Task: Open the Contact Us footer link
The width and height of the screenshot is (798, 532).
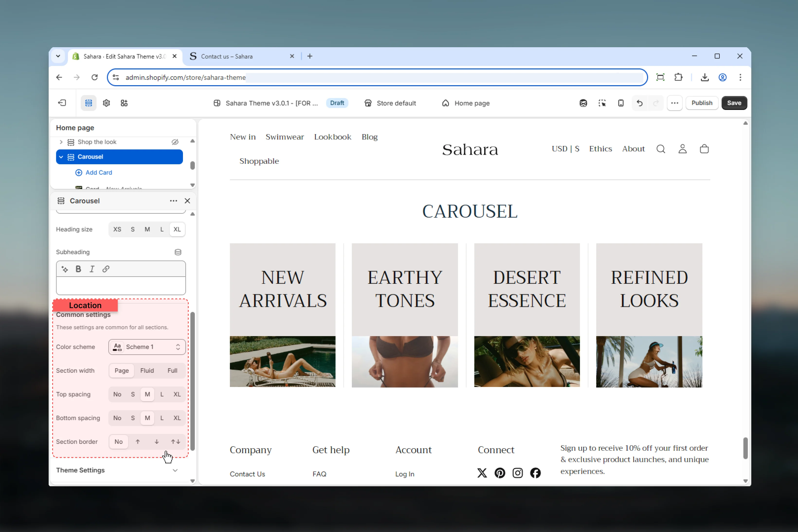Action: [247, 474]
